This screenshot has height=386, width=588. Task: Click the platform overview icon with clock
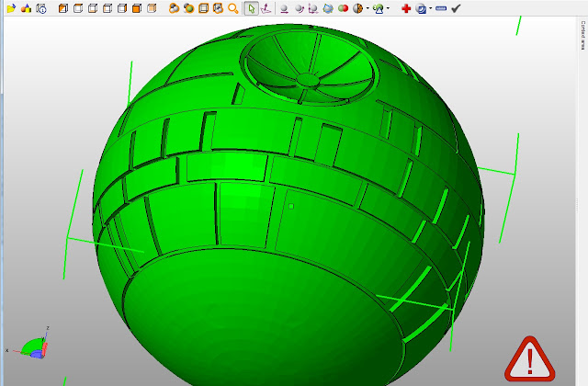tap(41, 8)
